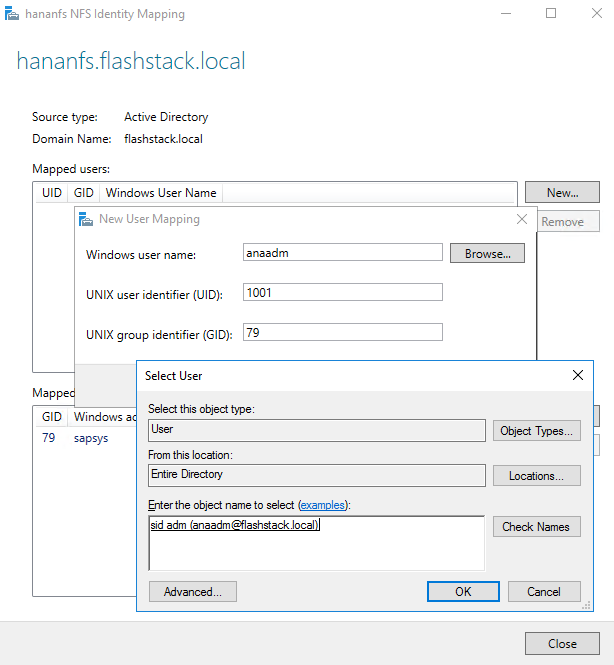Sort mapped users by GID column header
Image resolution: width=614 pixels, height=665 pixels.
[x=84, y=193]
